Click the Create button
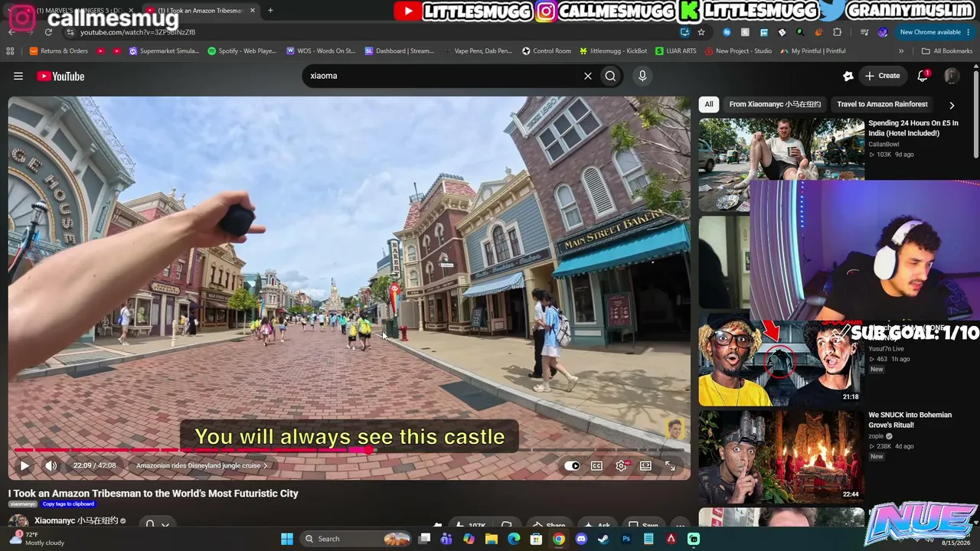 click(882, 76)
